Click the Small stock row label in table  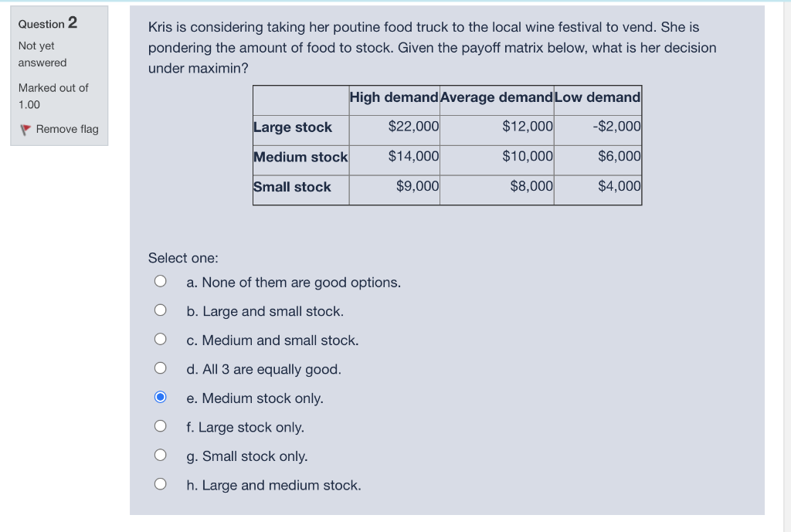point(292,187)
